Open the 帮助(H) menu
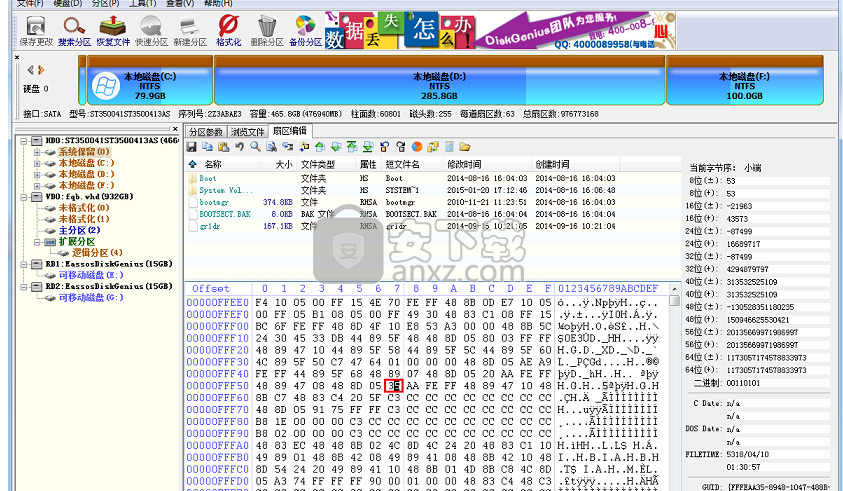843x491 pixels. point(218,3)
